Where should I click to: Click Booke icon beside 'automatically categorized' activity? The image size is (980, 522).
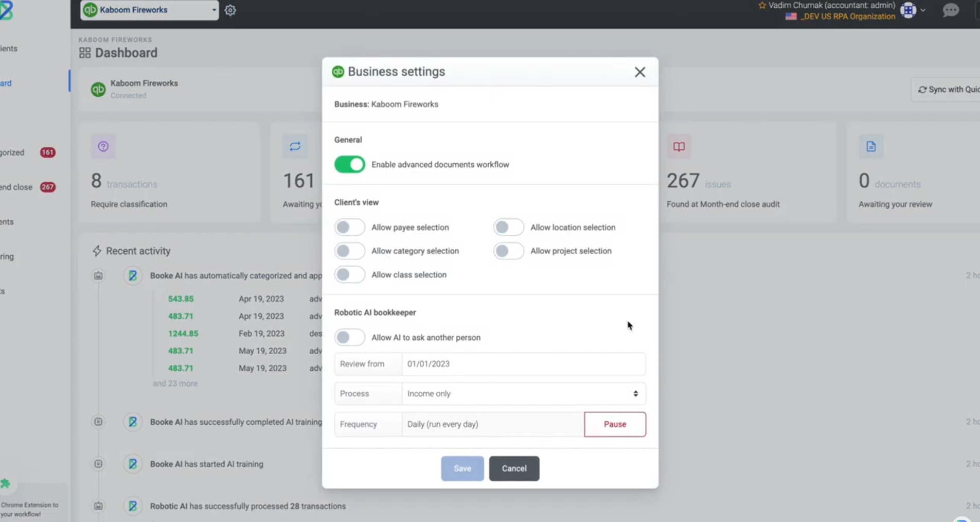click(133, 275)
